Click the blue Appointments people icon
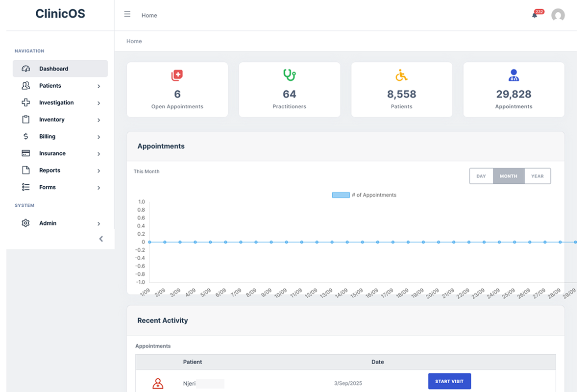The height and width of the screenshot is (392, 588). click(514, 75)
